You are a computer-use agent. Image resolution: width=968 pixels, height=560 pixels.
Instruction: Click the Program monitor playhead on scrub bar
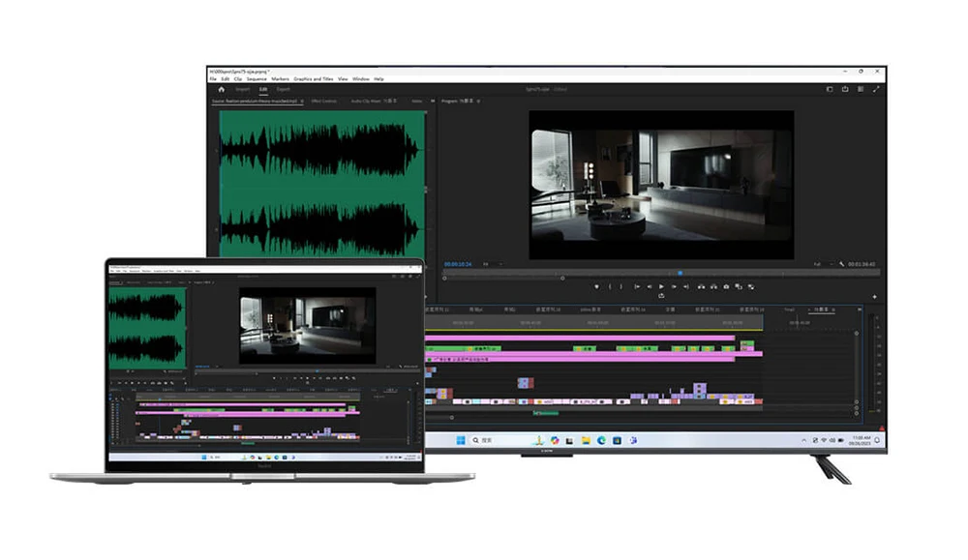click(680, 273)
